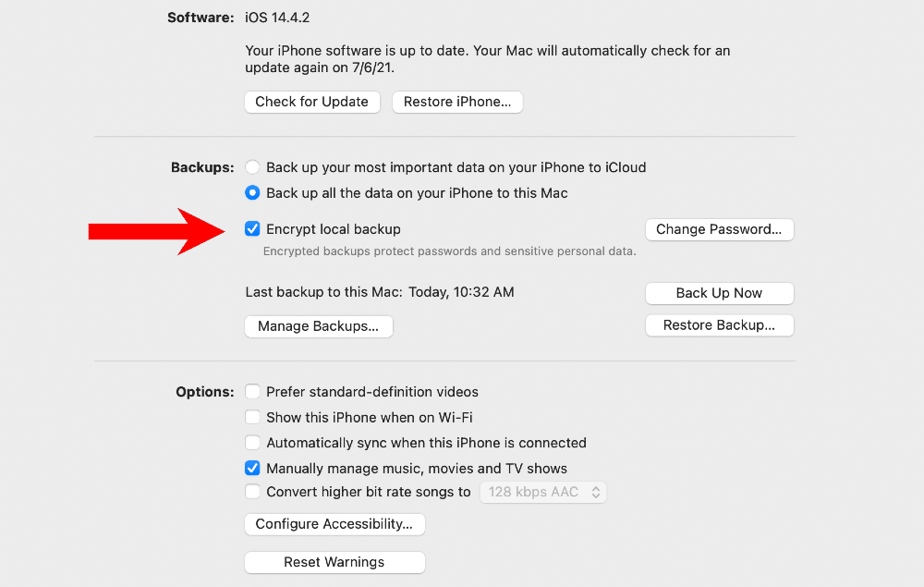The width and height of the screenshot is (924, 587).
Task: Open the Manage Backups... dialog
Action: (x=318, y=326)
